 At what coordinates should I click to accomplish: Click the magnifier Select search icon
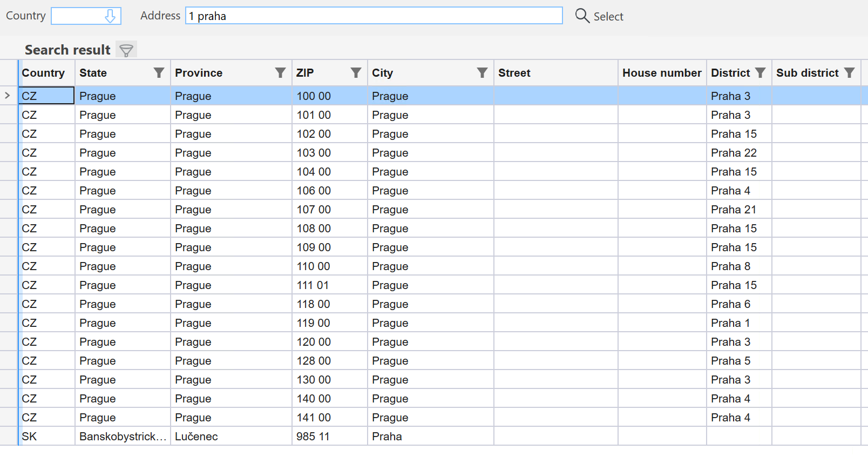582,16
